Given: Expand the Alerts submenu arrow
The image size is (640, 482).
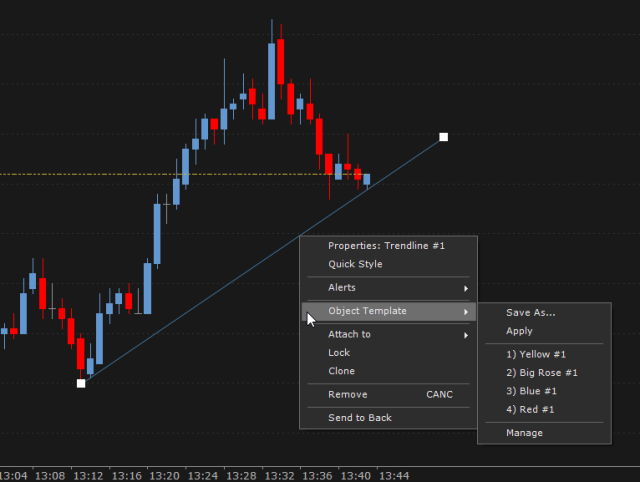Looking at the screenshot, I should click(x=466, y=289).
